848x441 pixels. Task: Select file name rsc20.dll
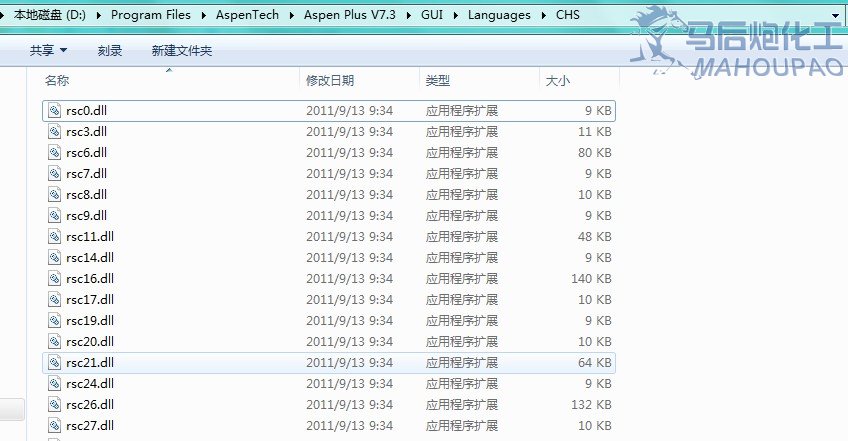coord(90,341)
